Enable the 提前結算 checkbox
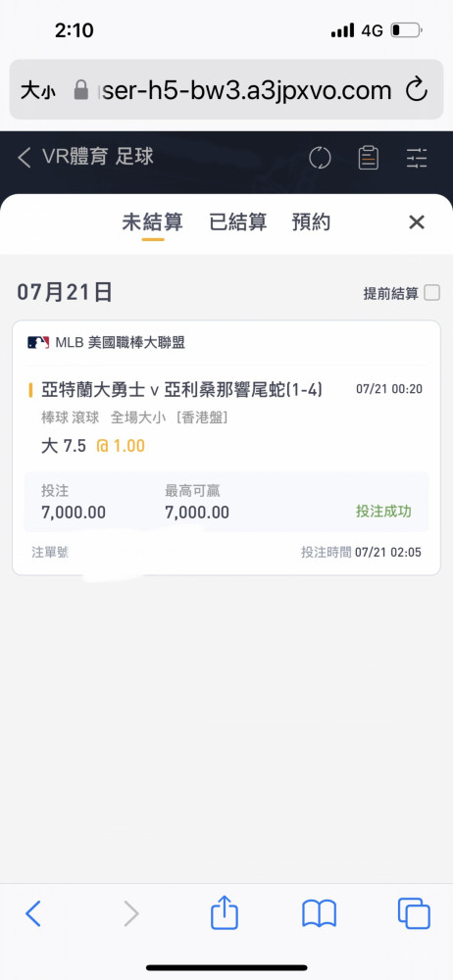Image resolution: width=453 pixels, height=980 pixels. 431,292
